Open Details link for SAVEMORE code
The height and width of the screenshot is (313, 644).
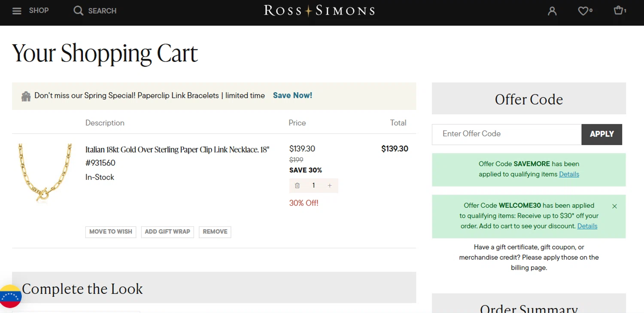pyautogui.click(x=569, y=174)
